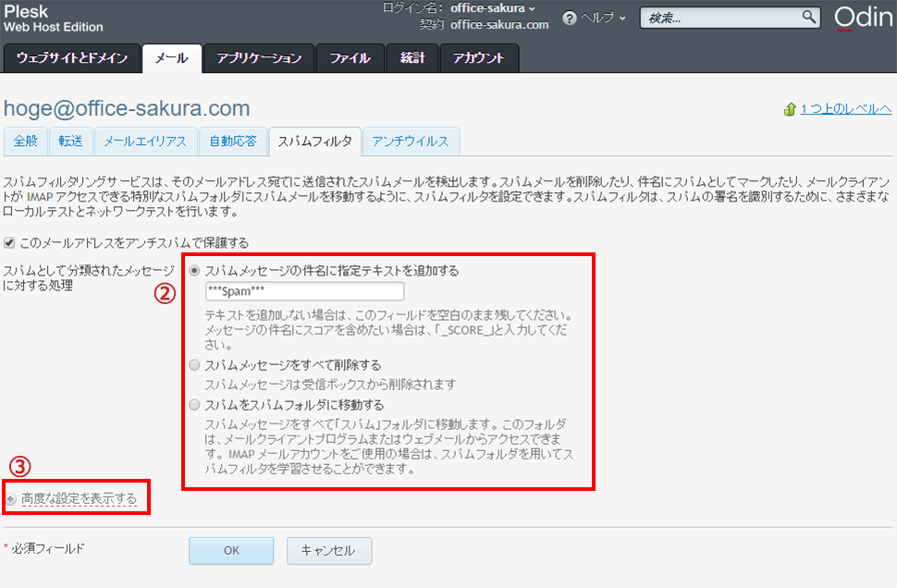Click the キャンセル button
Image resolution: width=897 pixels, height=588 pixels.
click(x=329, y=550)
